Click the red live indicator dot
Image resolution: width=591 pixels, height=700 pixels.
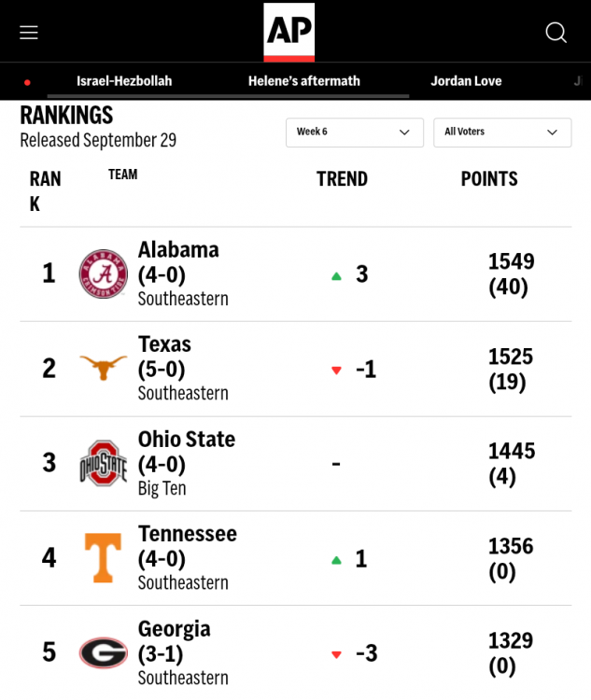tap(27, 82)
